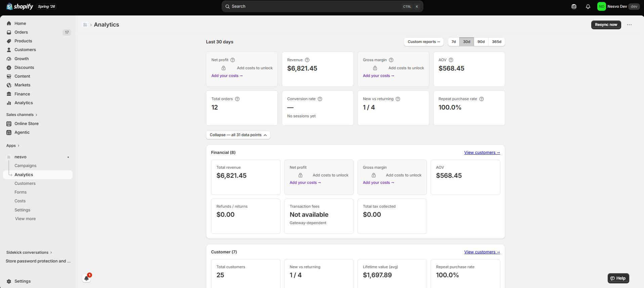Open nesvo Forms page
The image size is (644, 288).
click(20, 192)
